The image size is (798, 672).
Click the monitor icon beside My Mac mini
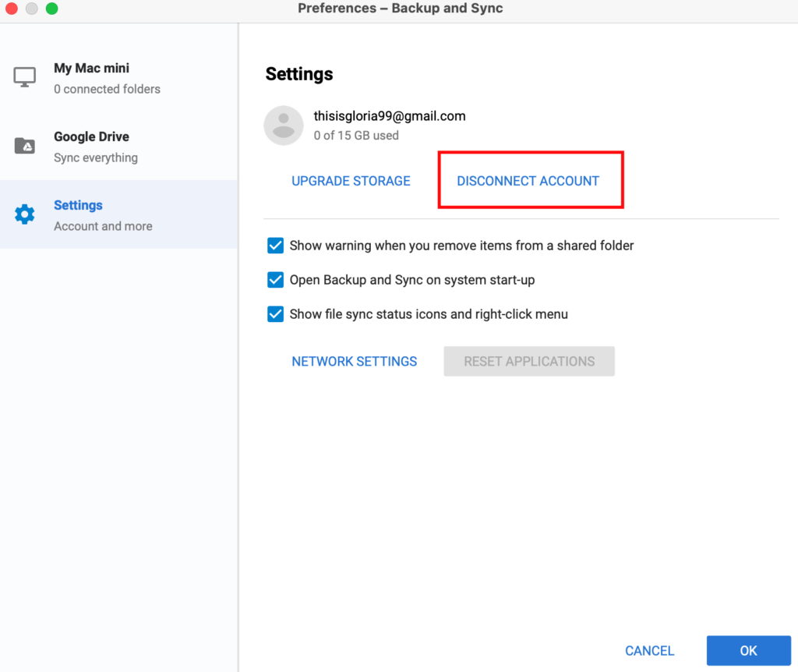point(25,77)
